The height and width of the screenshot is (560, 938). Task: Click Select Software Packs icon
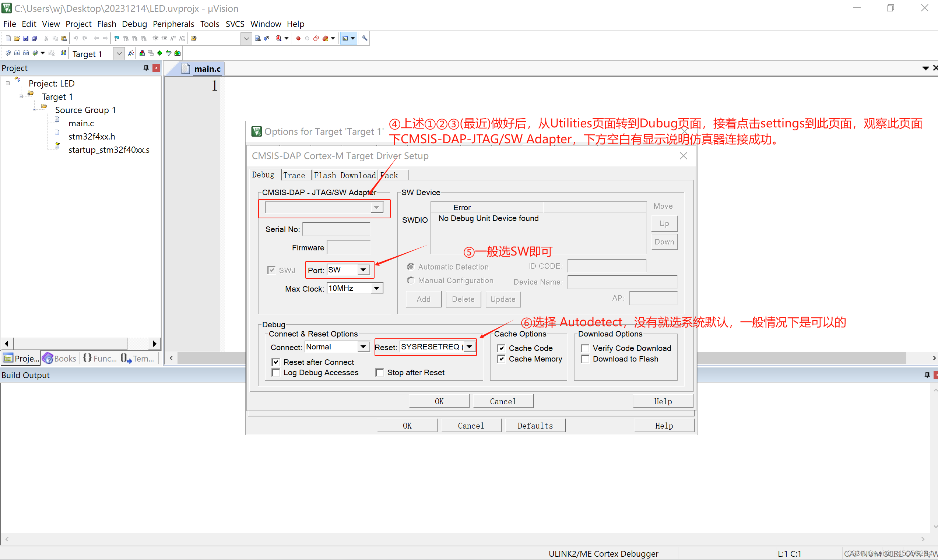pyautogui.click(x=169, y=53)
